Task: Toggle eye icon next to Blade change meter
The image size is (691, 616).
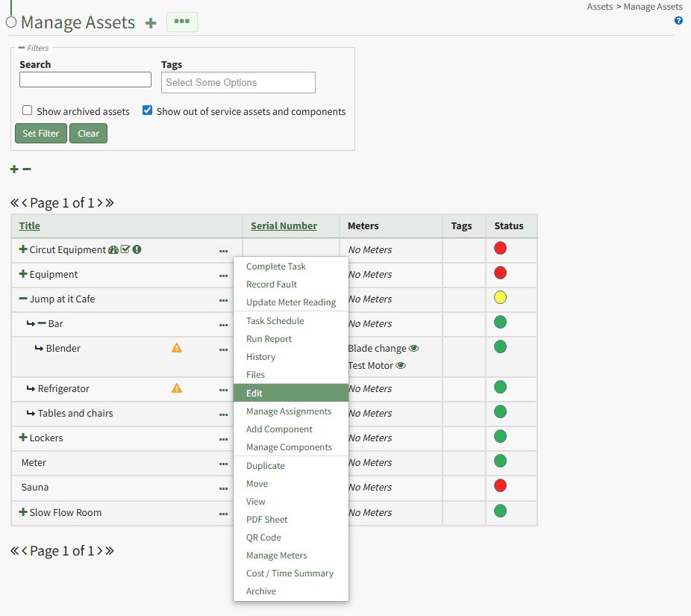Action: click(414, 348)
